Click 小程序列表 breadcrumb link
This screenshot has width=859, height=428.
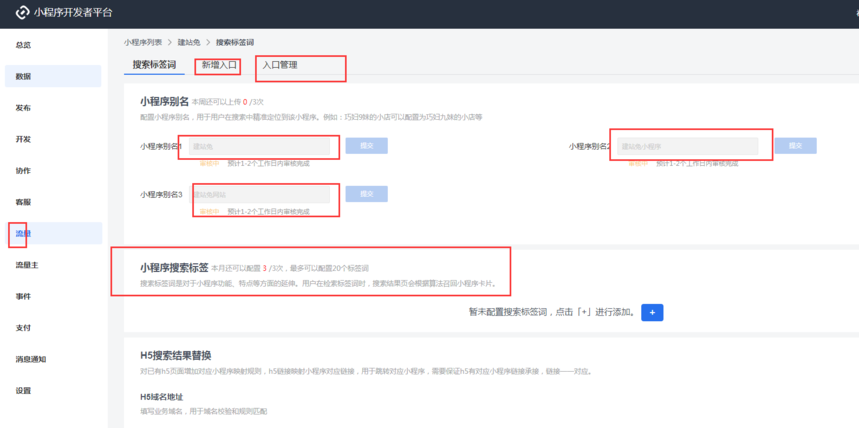coord(143,42)
